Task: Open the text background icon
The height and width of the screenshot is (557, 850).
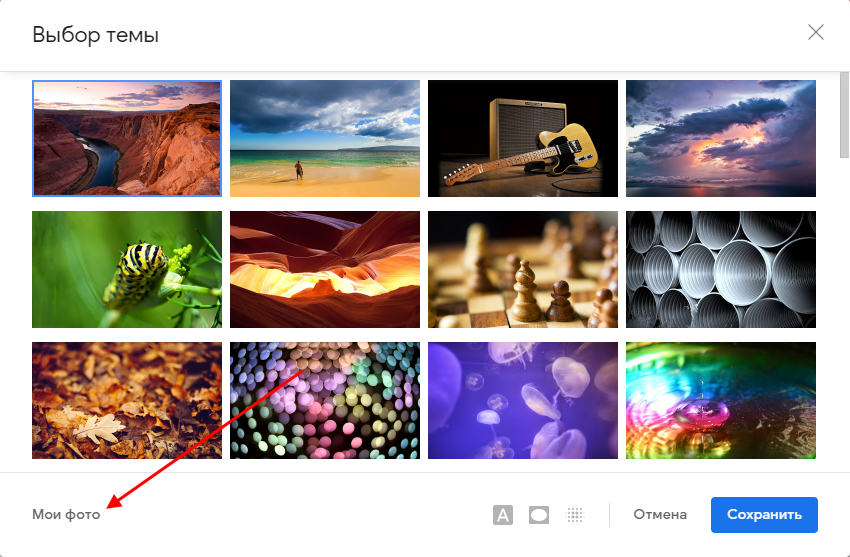Action: [503, 515]
